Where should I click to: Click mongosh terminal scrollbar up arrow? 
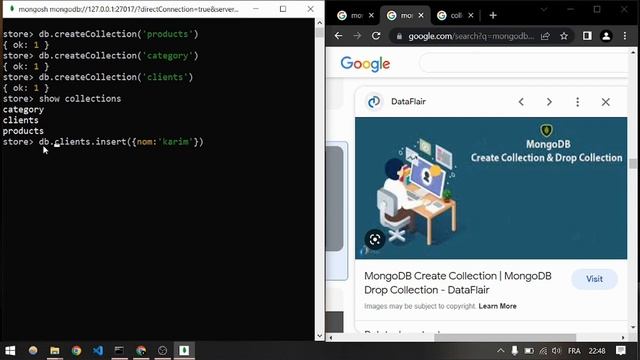320,23
